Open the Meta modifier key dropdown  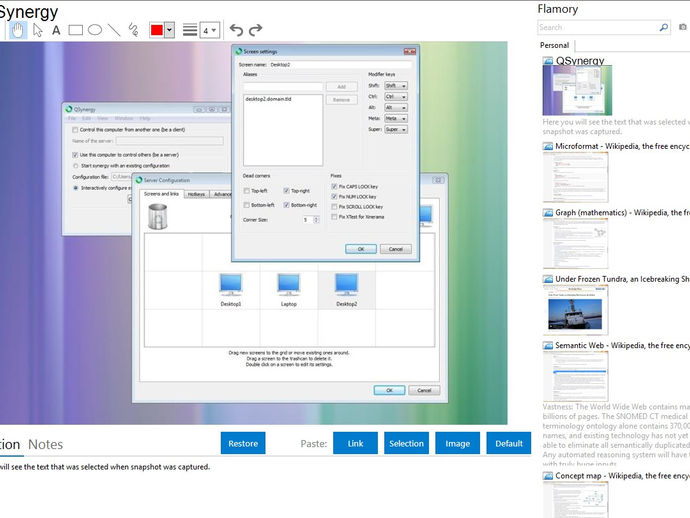396,119
